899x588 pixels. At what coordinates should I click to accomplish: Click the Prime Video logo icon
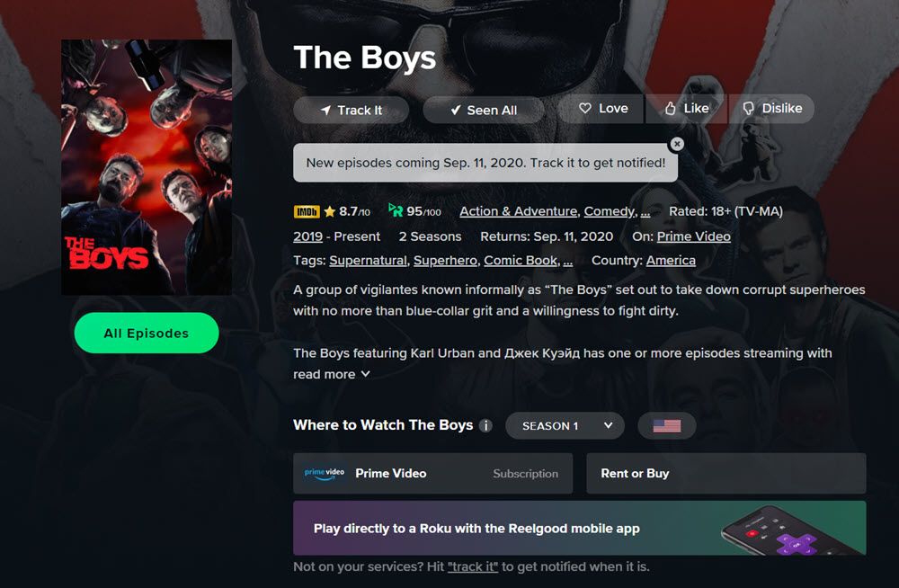(324, 473)
